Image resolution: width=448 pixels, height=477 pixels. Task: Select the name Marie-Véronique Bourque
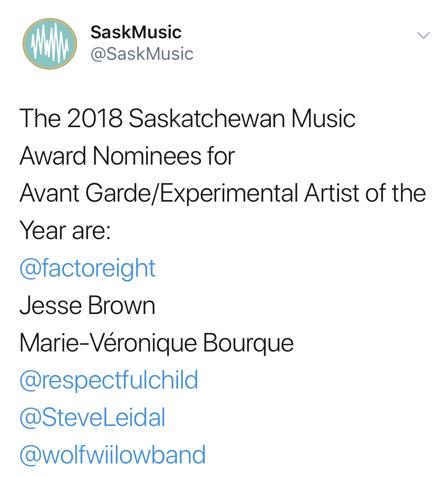tap(157, 344)
